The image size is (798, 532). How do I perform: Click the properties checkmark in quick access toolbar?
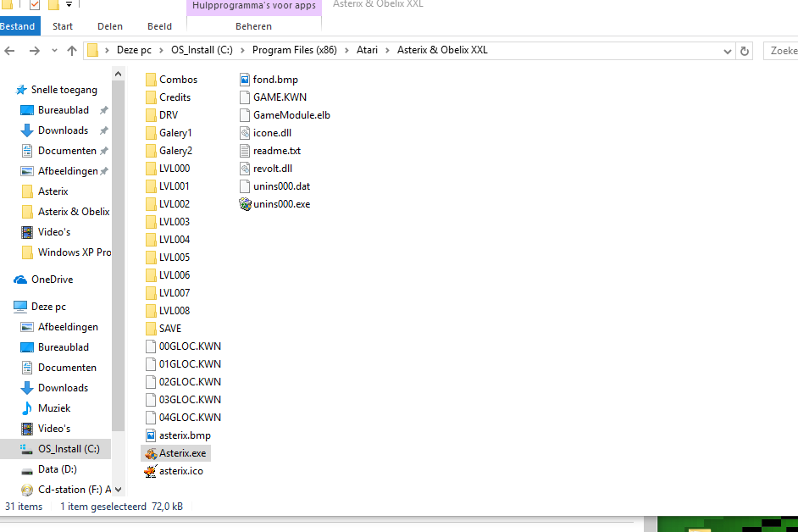pos(35,5)
